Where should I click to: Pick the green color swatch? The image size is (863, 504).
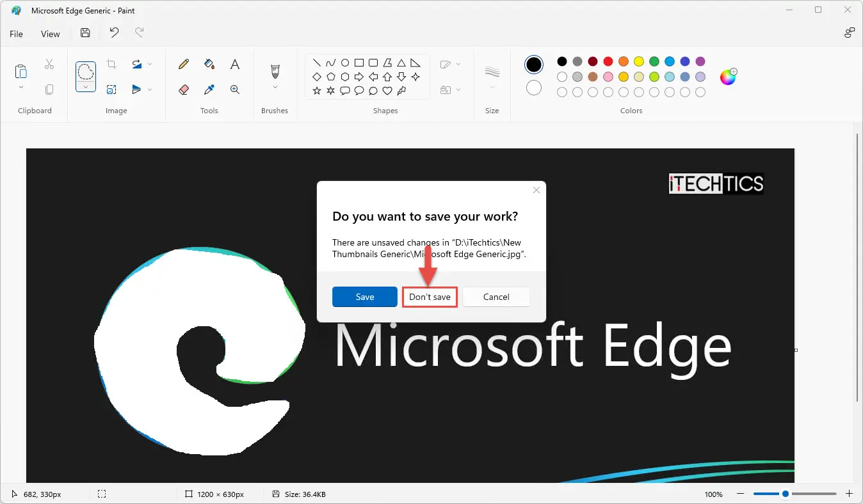coord(654,61)
